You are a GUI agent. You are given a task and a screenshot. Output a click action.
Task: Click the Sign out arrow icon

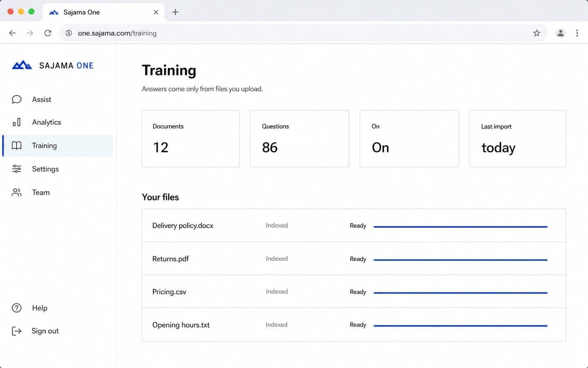tap(17, 331)
